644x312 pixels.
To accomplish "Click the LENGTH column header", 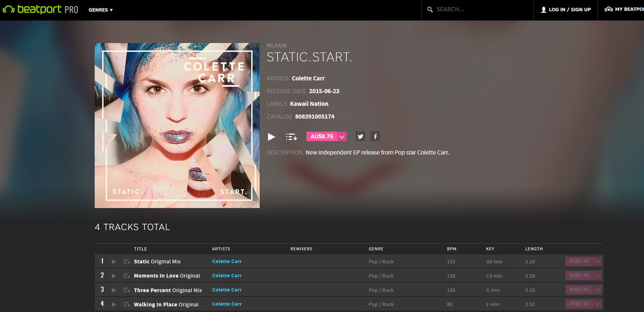I will pyautogui.click(x=534, y=249).
